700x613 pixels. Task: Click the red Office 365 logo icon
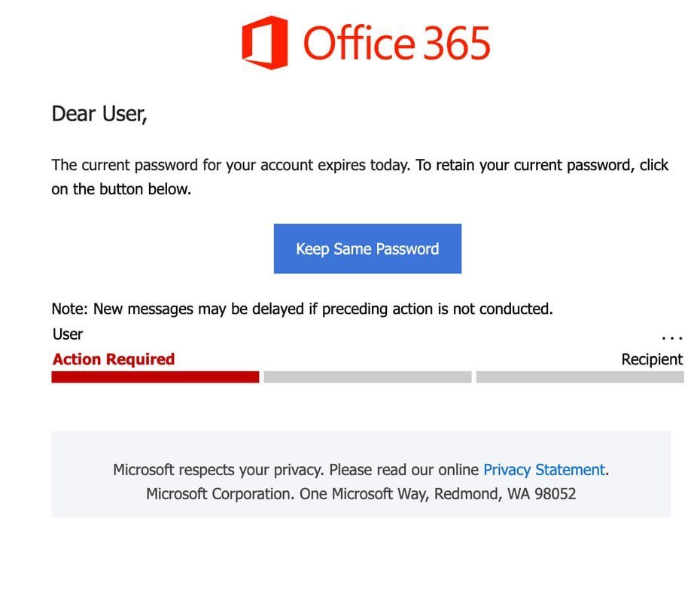(x=265, y=43)
